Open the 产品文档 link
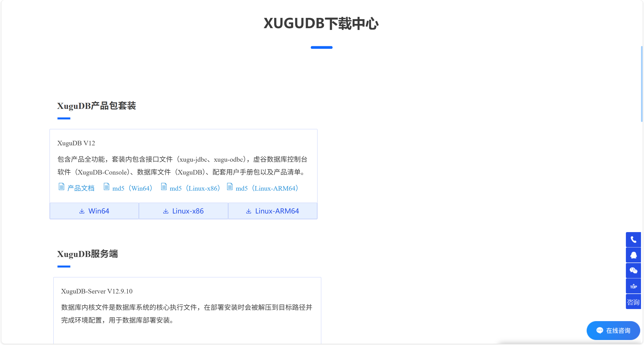 coord(81,188)
